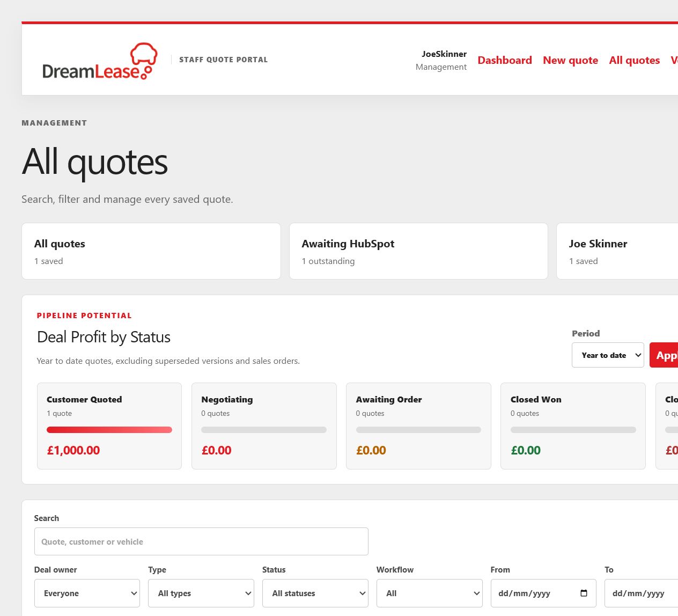Open JoeSkinner Management account
The height and width of the screenshot is (616, 678).
coord(441,60)
